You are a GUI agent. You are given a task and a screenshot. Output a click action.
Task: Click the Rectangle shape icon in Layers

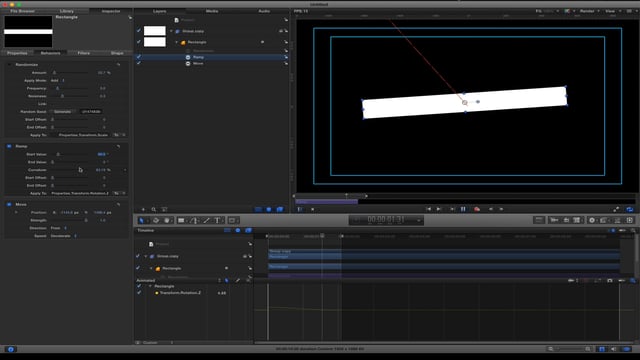[x=183, y=42]
